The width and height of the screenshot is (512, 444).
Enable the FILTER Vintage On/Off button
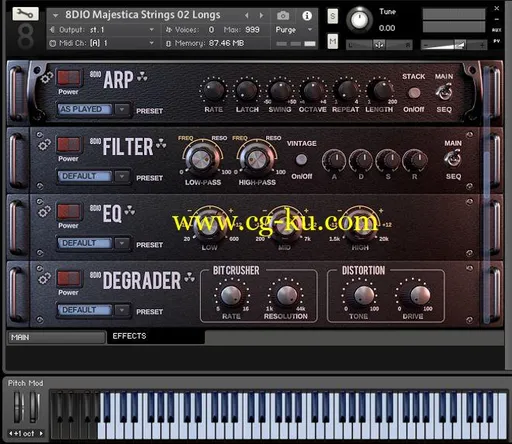pos(301,160)
